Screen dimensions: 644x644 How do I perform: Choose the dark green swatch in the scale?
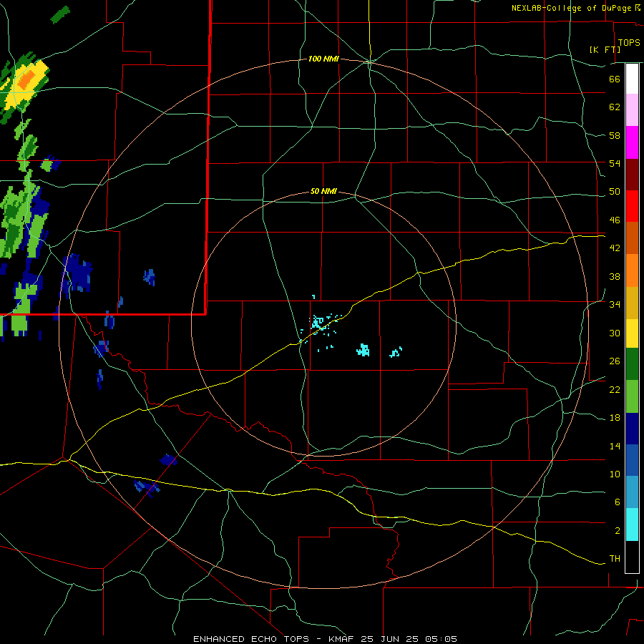(632, 364)
